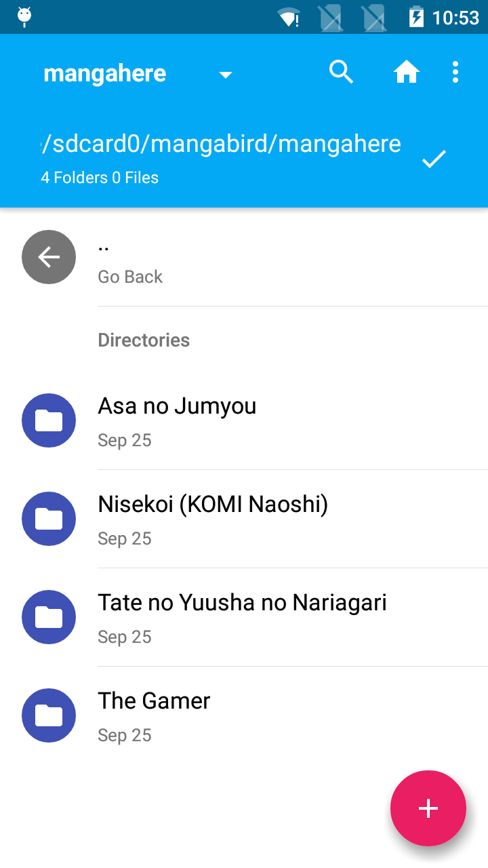
Task: Tap Sep 25 date under The Gamer
Action: 125,735
